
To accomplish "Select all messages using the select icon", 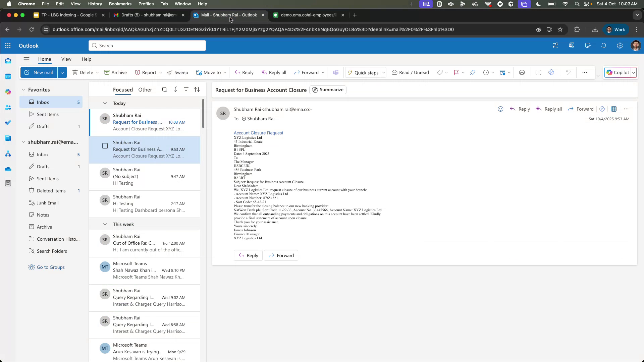I will pos(164,89).
